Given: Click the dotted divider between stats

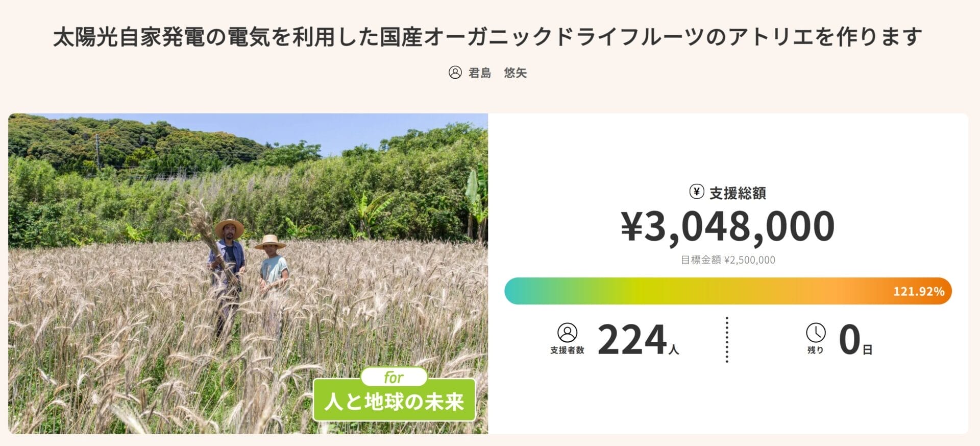Looking at the screenshot, I should tap(727, 340).
